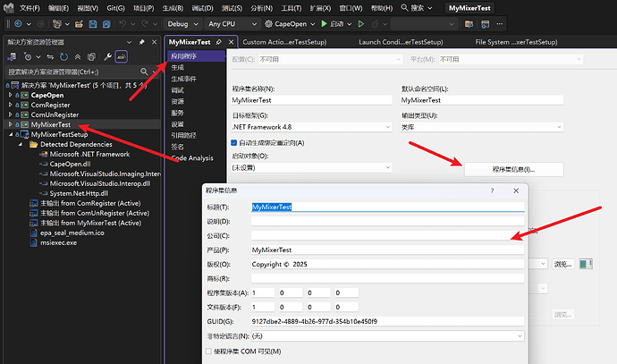
Task: Click the Solution Explorer view-switch icon
Action: (x=12, y=56)
